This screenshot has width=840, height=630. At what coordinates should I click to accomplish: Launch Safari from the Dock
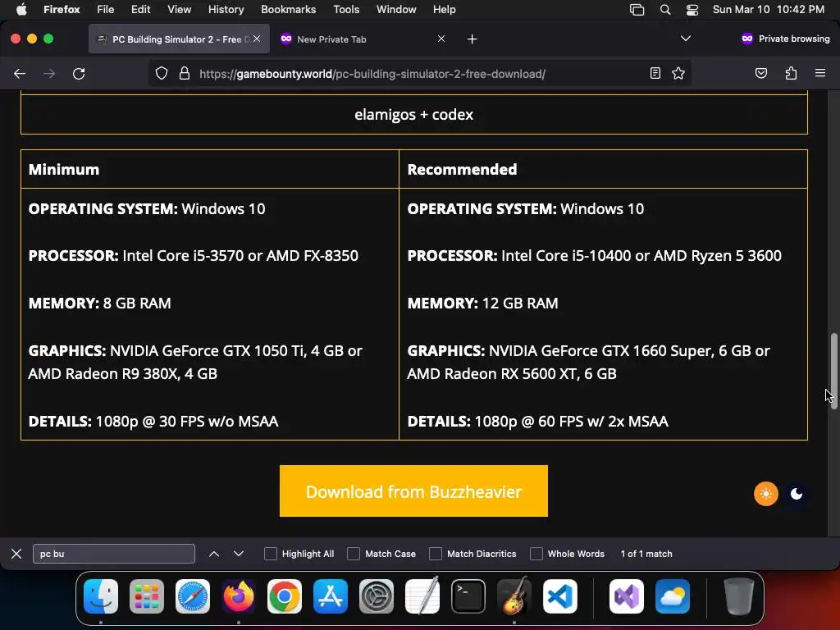(x=192, y=596)
